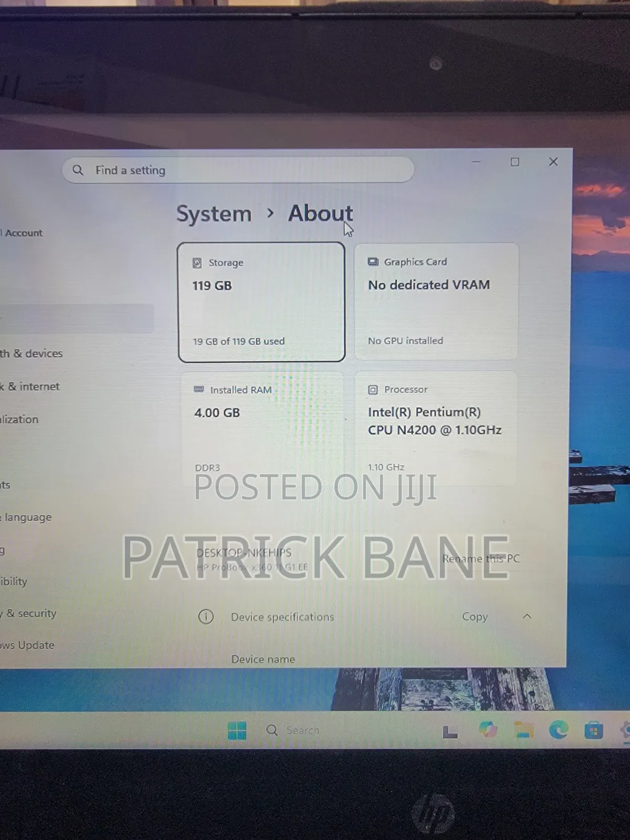Viewport: 630px width, 840px height.
Task: Open the Network & internet sidebar item
Action: 30,386
